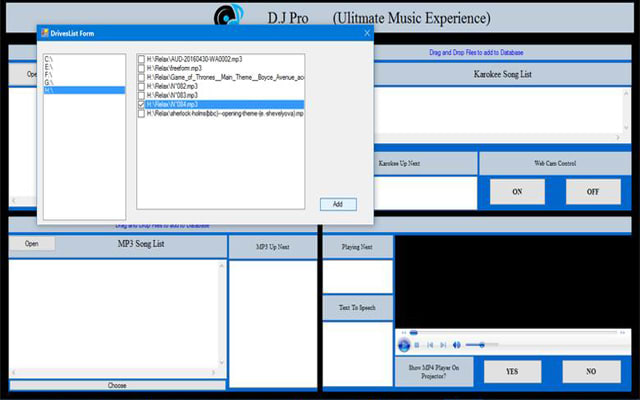Click NO for MP4 player on projector

pos(591,371)
